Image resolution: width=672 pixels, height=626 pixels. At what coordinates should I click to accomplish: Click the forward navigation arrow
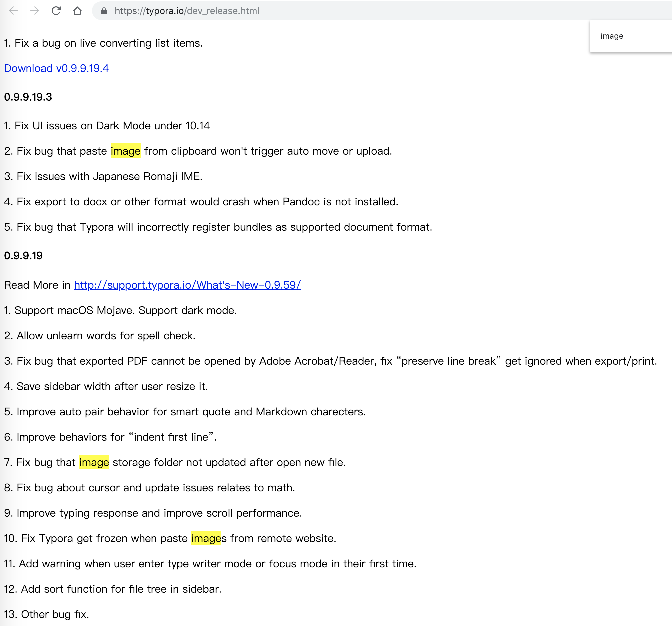click(x=35, y=11)
